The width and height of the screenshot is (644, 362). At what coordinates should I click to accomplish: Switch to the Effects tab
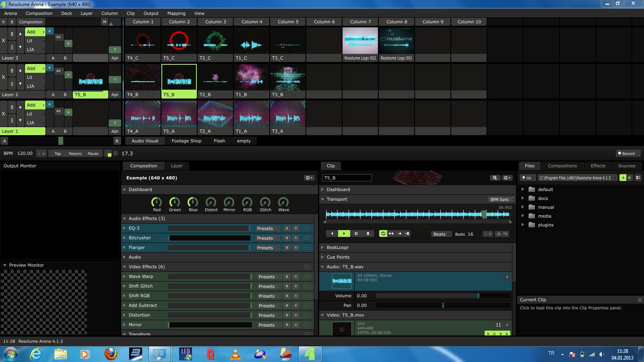tap(598, 166)
